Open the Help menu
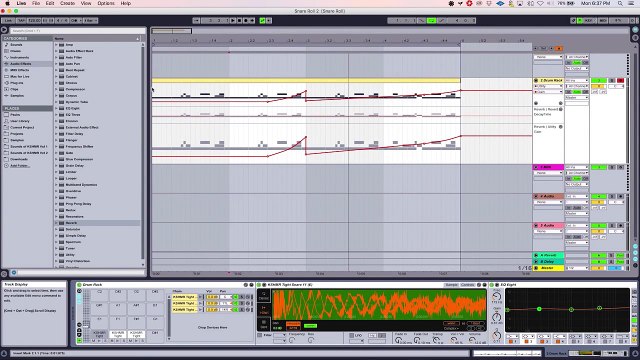The height and width of the screenshot is (360, 640). click(126, 3)
